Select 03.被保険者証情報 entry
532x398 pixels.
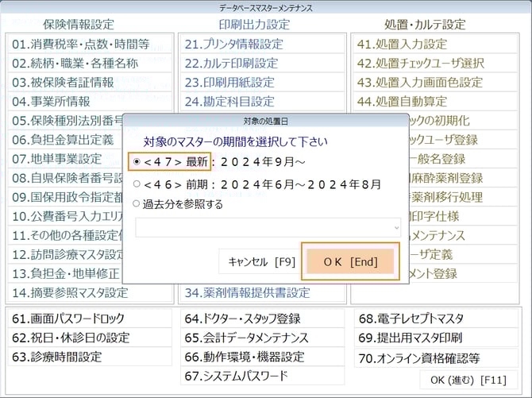63,82
